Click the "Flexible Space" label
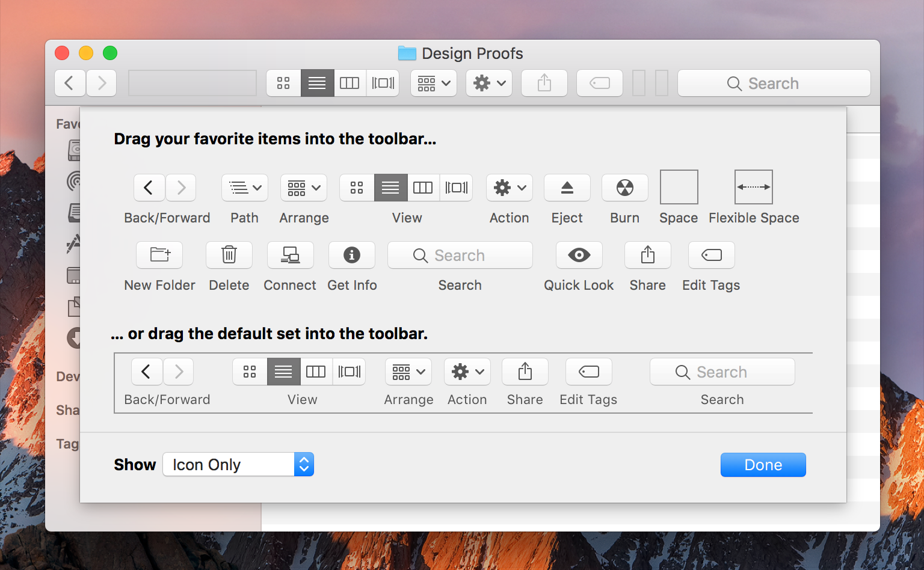924x570 pixels. pyautogui.click(x=754, y=218)
